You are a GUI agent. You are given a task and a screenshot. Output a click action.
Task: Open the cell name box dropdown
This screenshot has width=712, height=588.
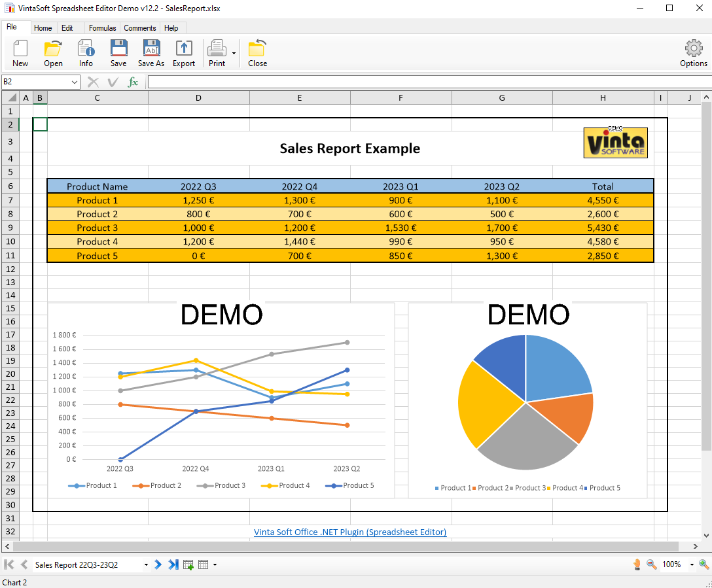click(75, 82)
